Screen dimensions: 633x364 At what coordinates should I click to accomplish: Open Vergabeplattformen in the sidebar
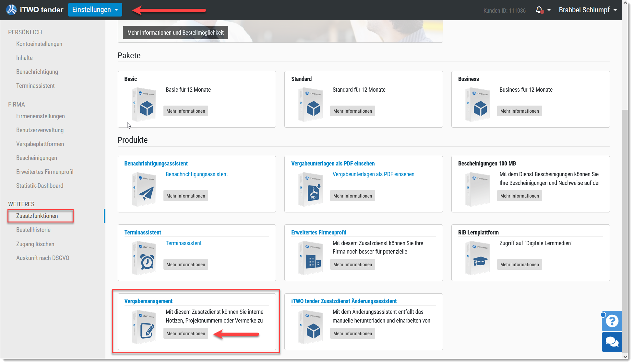(40, 144)
